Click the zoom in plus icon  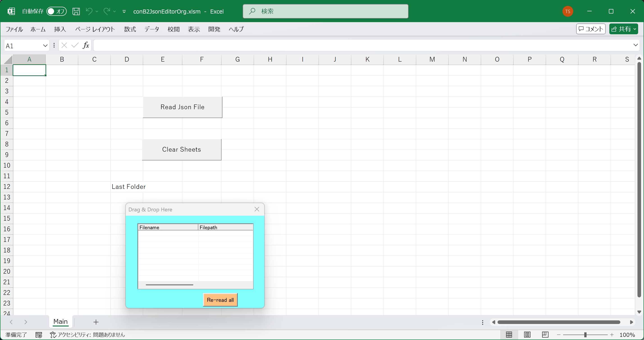pos(612,335)
